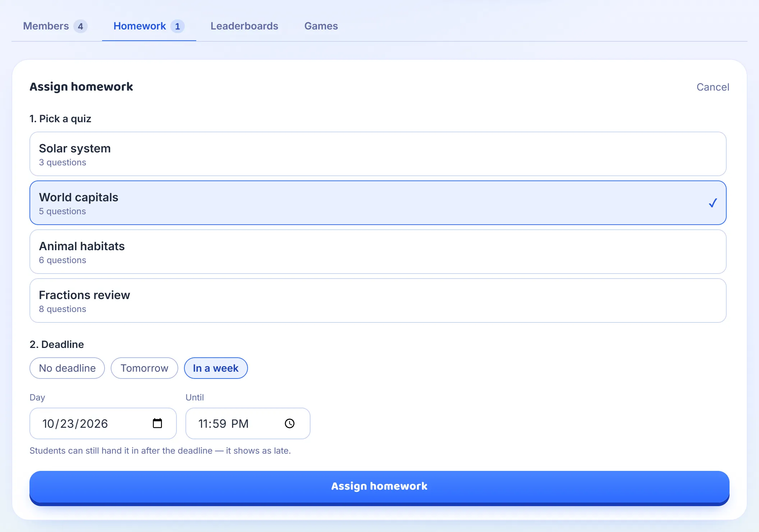This screenshot has width=759, height=532.
Task: Click the Homework count badge 1
Action: coord(178,26)
